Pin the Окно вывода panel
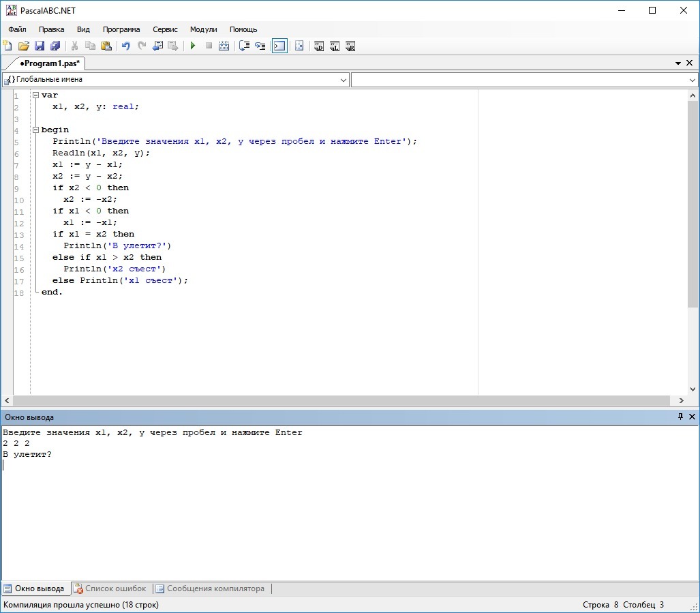 pyautogui.click(x=680, y=417)
